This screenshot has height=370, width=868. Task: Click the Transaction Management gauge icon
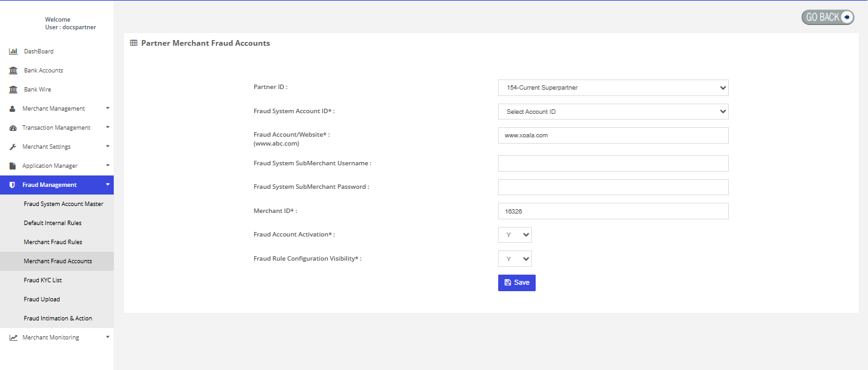pyautogui.click(x=13, y=128)
